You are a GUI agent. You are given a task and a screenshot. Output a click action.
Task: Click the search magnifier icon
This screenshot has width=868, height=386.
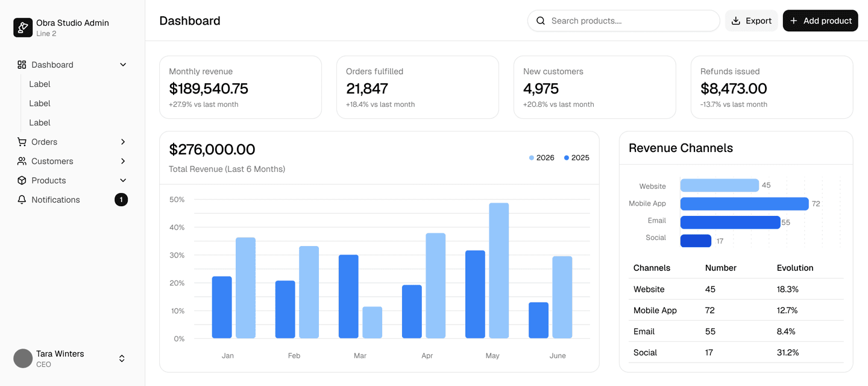(541, 21)
